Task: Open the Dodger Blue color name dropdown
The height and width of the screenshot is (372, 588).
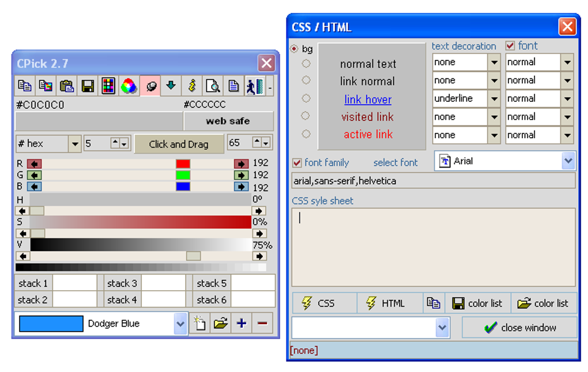Action: (x=180, y=324)
